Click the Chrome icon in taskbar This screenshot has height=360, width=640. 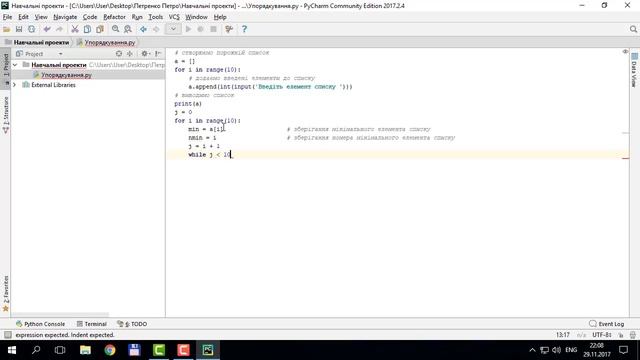click(x=110, y=350)
